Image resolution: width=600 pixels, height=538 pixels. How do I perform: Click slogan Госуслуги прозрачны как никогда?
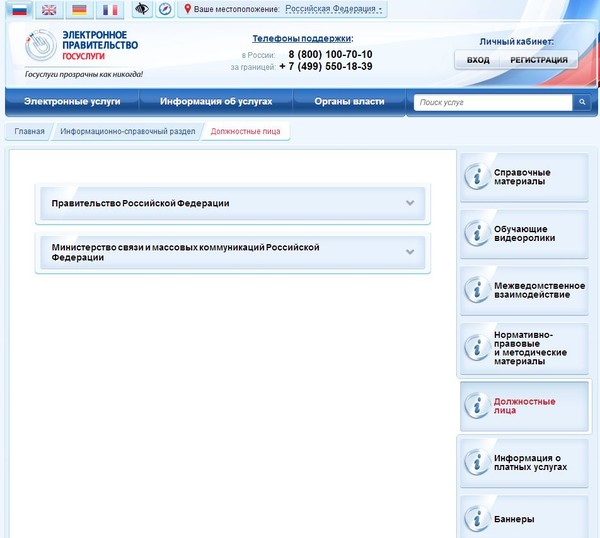click(x=84, y=74)
